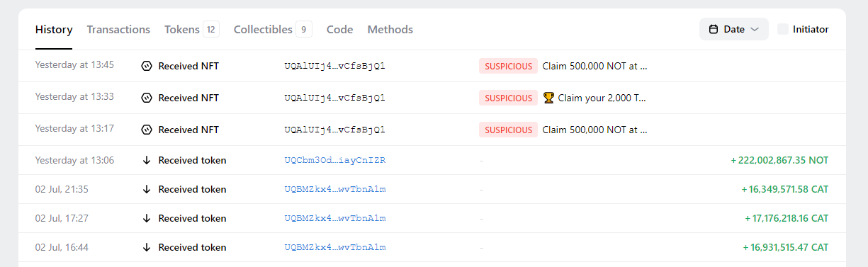
Task: Switch to the Transactions tab
Action: [118, 29]
